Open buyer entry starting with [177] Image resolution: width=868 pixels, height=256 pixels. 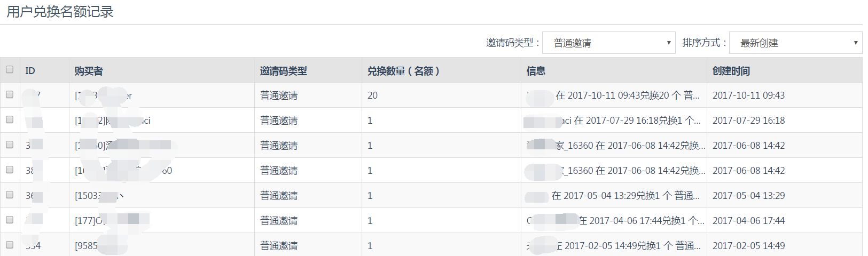(x=112, y=221)
